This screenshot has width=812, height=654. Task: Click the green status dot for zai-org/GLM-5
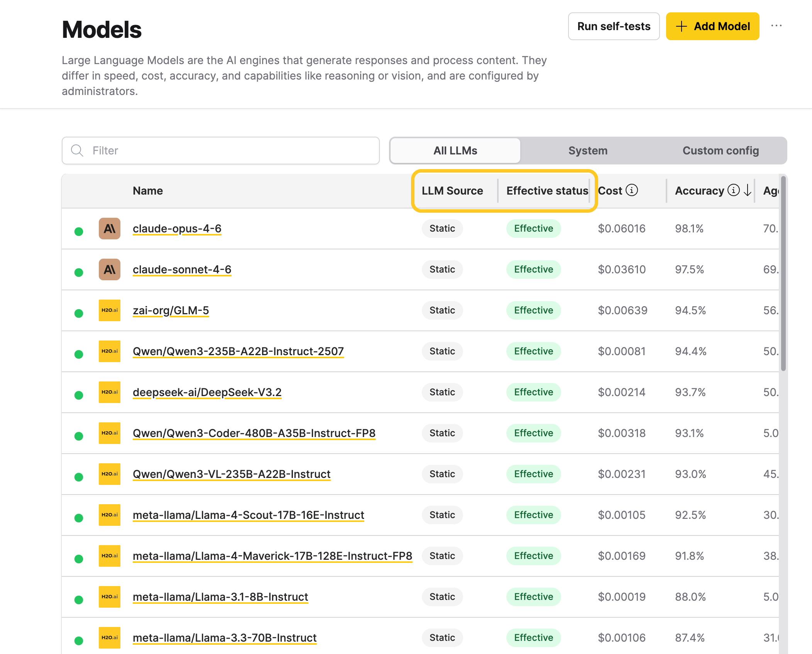click(79, 313)
